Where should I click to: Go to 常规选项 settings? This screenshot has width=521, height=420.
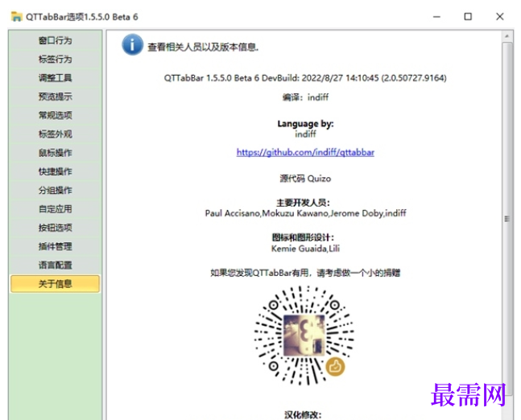(x=55, y=115)
